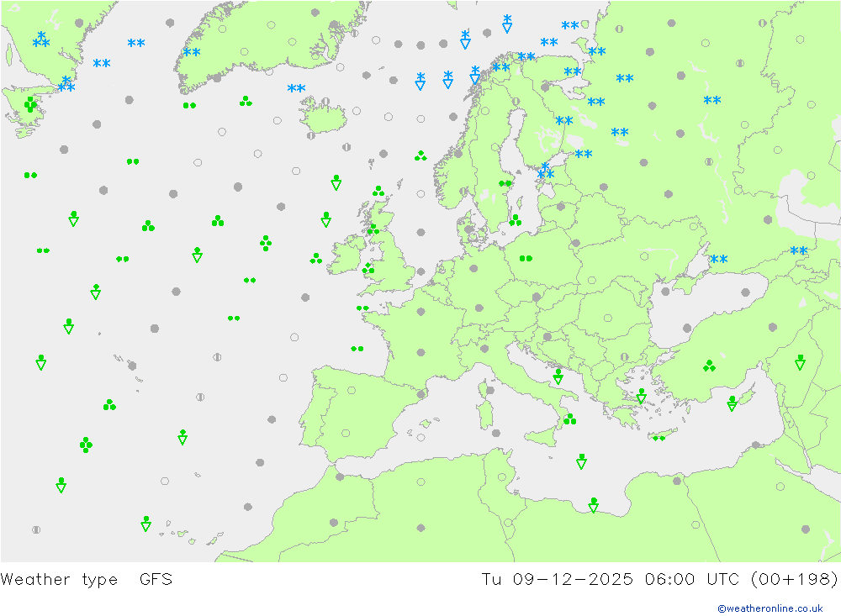This screenshot has width=841, height=616.
Task: Click the green rain dots over southern Sweden
Action: tap(505, 183)
